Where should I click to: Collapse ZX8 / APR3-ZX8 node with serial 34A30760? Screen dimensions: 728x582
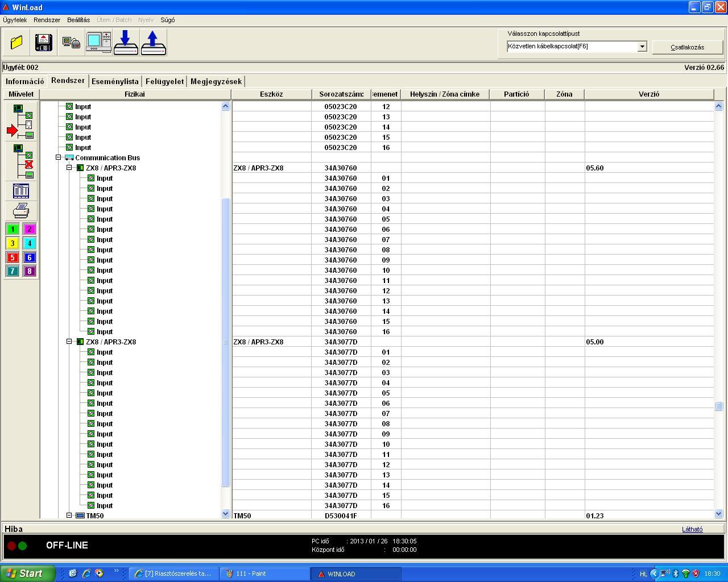coord(69,168)
